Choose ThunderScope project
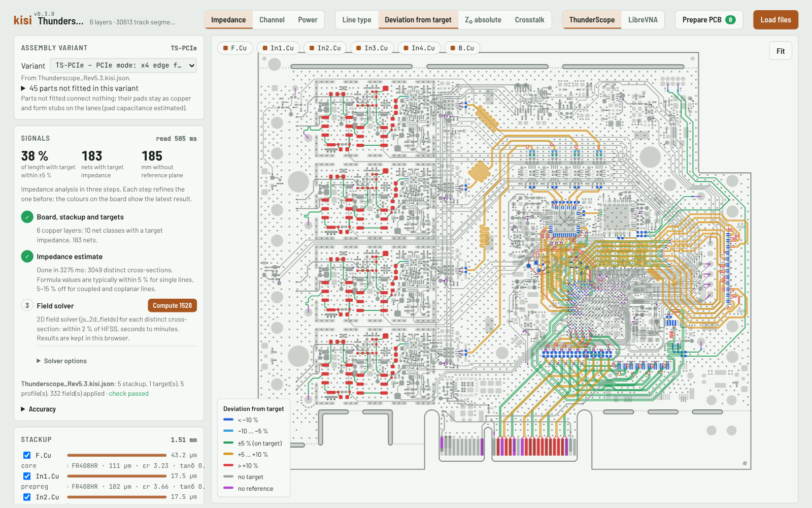 click(592, 20)
